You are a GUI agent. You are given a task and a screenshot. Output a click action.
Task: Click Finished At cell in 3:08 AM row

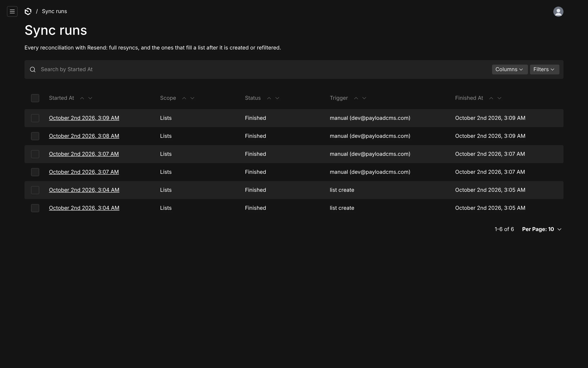coord(490,136)
